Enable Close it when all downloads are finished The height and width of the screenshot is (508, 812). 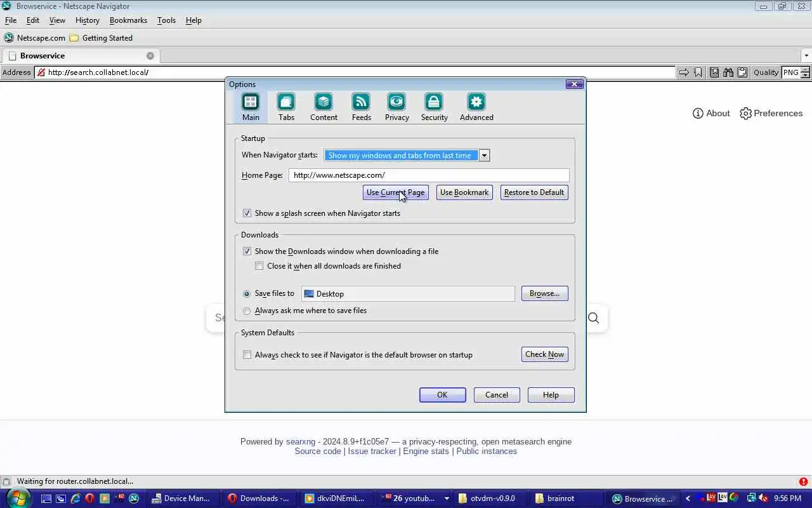(259, 266)
